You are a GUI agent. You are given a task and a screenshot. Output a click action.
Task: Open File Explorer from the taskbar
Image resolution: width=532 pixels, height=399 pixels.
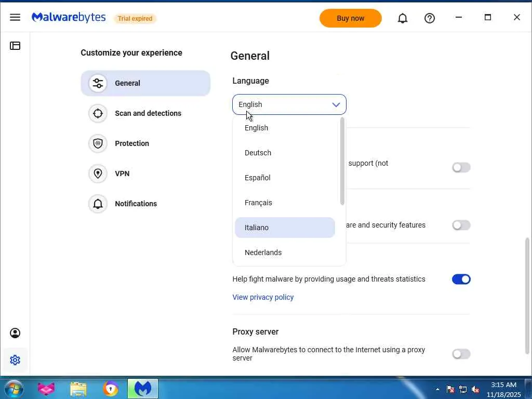coord(78,389)
